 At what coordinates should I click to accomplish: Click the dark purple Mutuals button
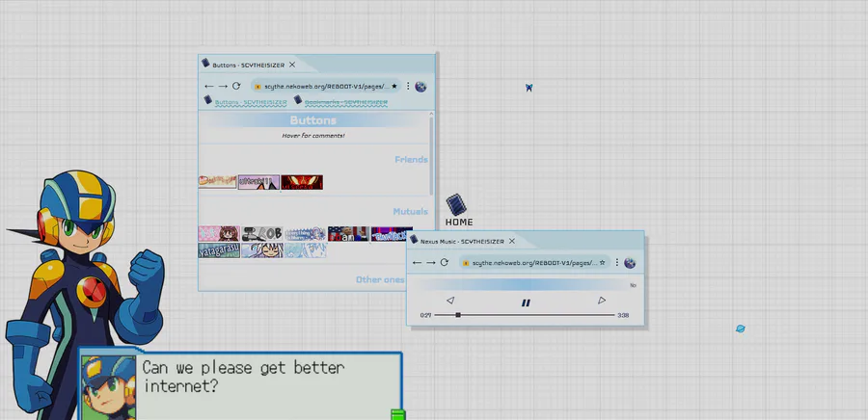[x=392, y=233]
